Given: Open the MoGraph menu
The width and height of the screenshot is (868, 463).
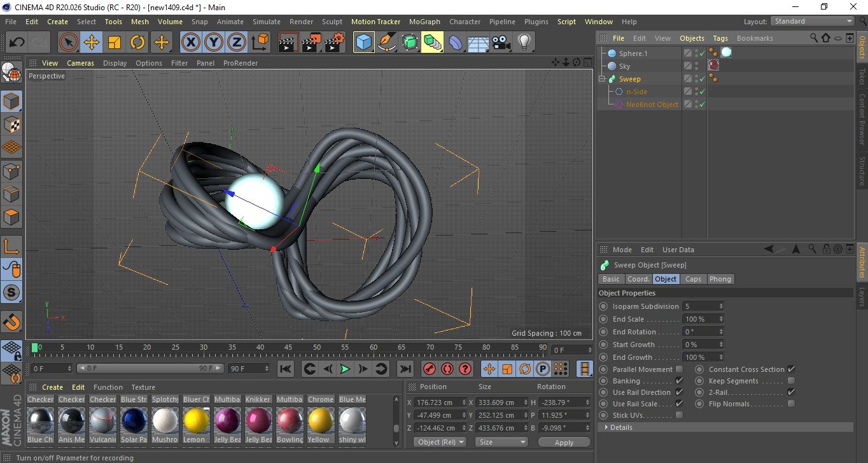Looking at the screenshot, I should click(424, 22).
